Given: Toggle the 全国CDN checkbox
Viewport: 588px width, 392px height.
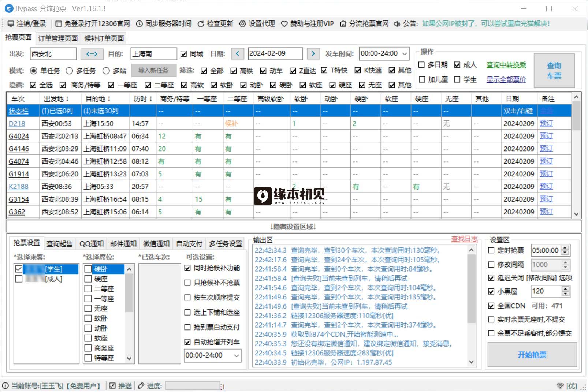Looking at the screenshot, I should point(491,306).
